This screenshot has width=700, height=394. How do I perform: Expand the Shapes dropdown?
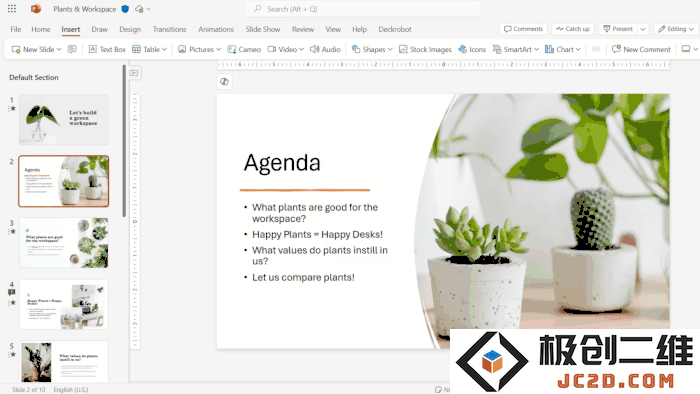point(390,49)
